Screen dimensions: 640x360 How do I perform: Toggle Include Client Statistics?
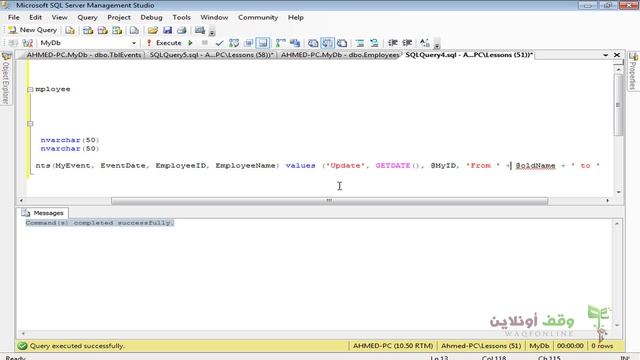295,43
